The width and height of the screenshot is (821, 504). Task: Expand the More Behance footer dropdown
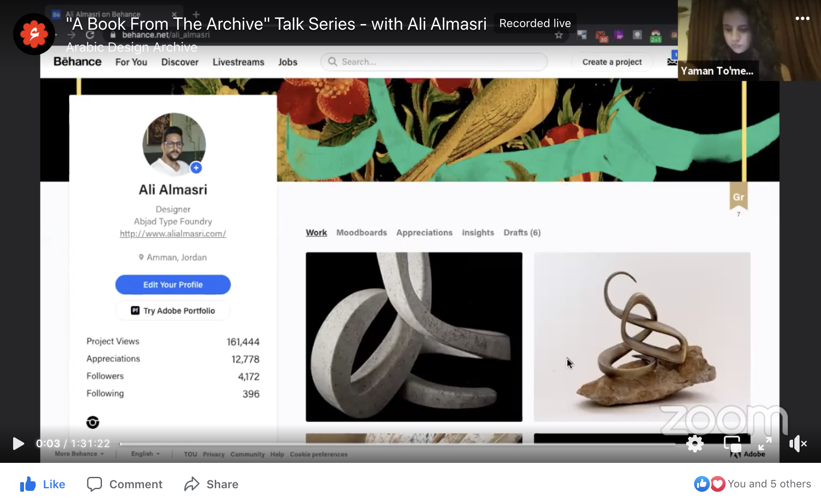click(x=79, y=454)
